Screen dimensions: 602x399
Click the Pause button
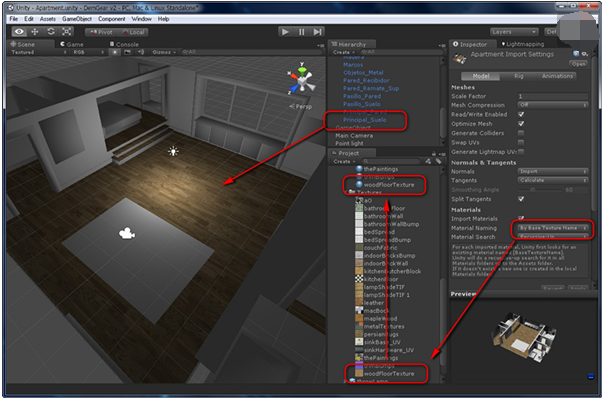[301, 32]
